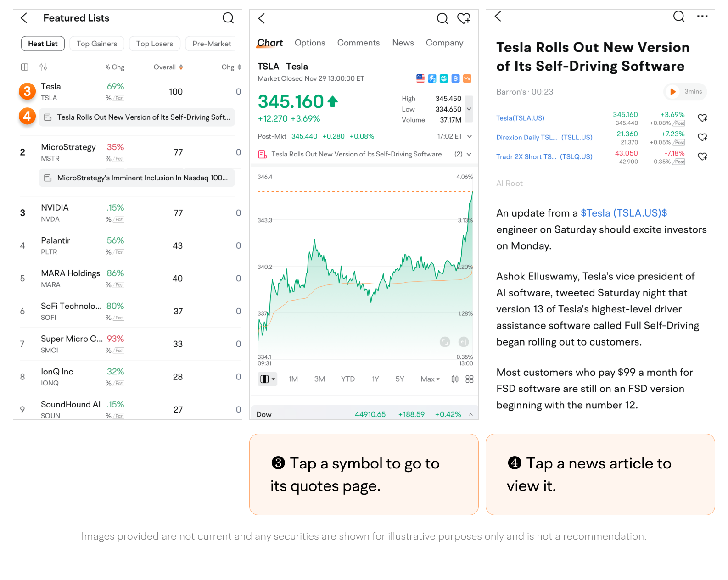Image resolution: width=728 pixels, height=580 pixels.
Task: Tap the second round gray chart overlay button
Action: coord(464,342)
